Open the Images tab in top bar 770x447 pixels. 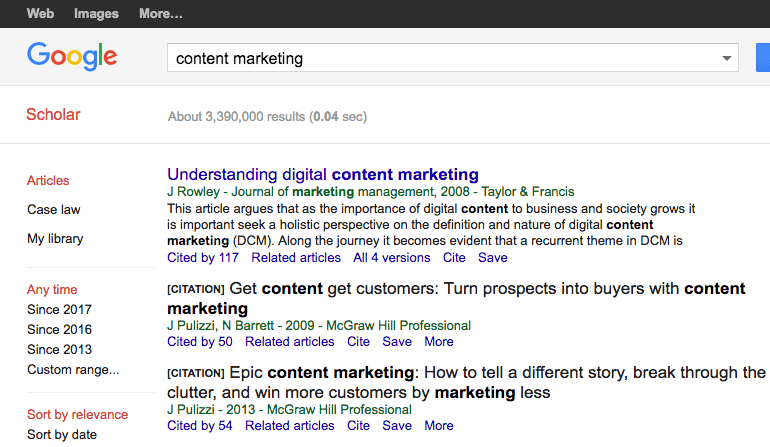(x=96, y=13)
